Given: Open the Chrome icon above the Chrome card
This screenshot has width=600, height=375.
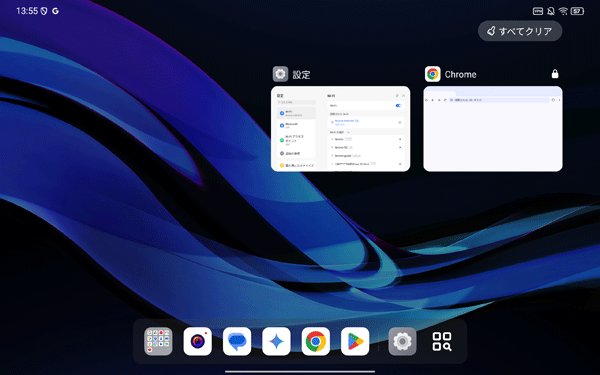Looking at the screenshot, I should click(432, 74).
